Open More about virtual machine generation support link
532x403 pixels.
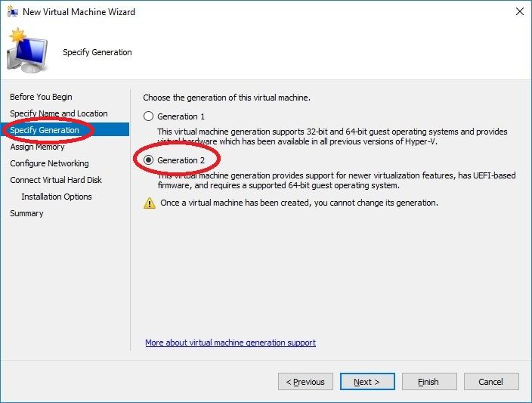(x=230, y=343)
